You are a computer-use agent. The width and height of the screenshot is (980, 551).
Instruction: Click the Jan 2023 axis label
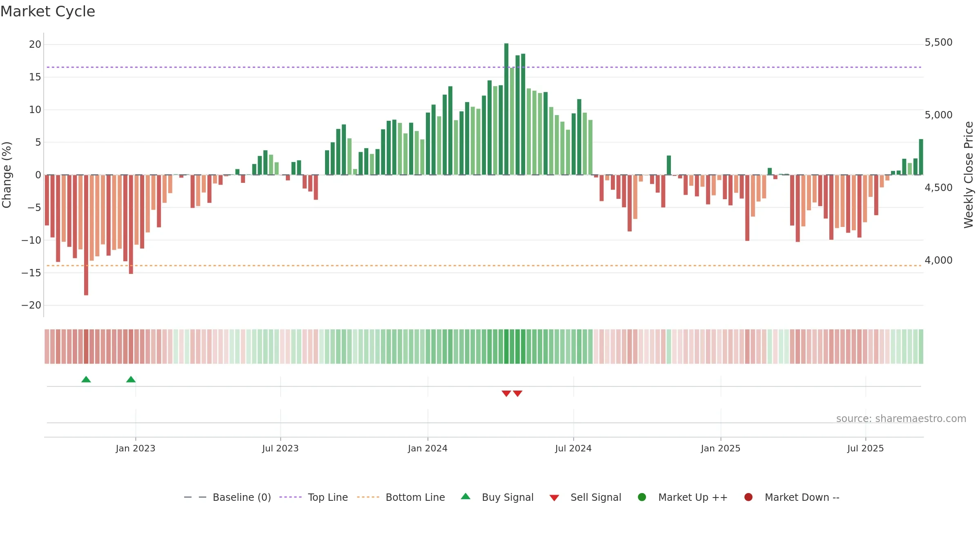[x=136, y=449]
